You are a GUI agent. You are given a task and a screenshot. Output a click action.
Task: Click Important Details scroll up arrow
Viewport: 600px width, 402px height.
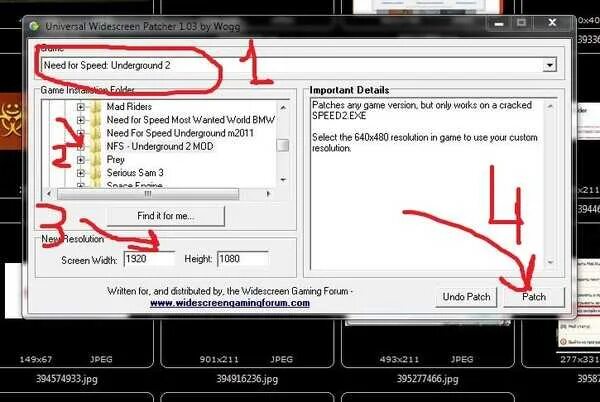(550, 106)
